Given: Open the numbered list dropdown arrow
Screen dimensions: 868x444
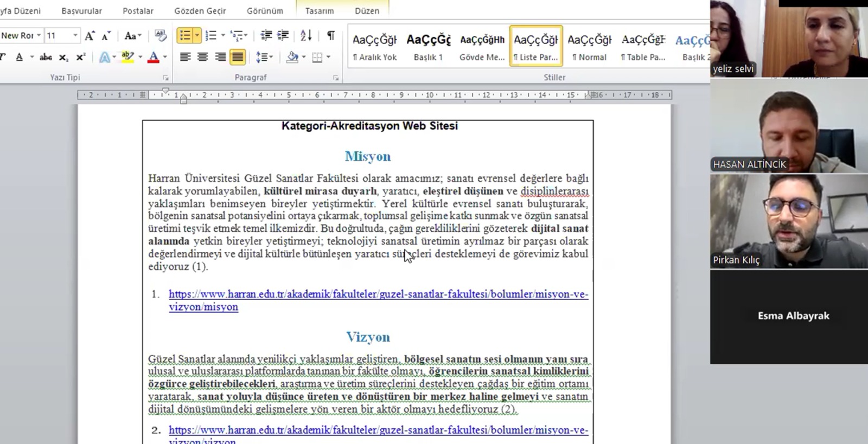Looking at the screenshot, I should (x=223, y=36).
